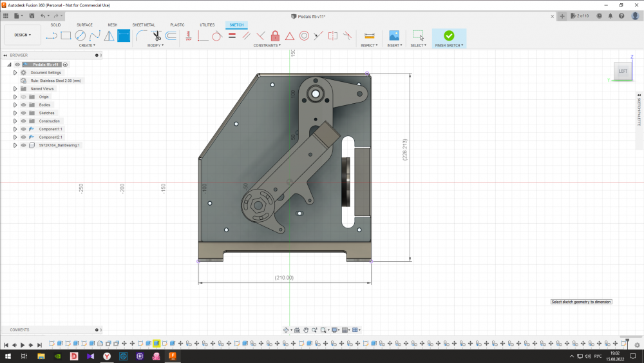Viewport: 644px width, 363px height.
Task: Switch to the Surface tab
Action: [84, 25]
